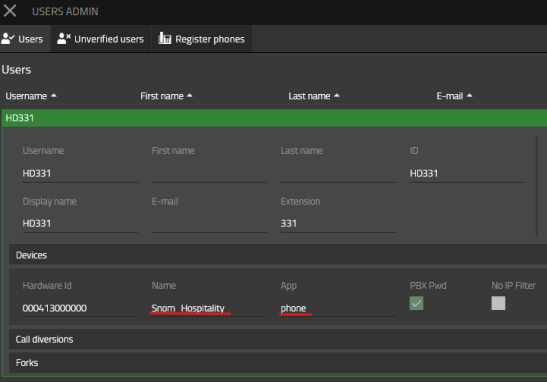Edit the Username field HD331

80,173
